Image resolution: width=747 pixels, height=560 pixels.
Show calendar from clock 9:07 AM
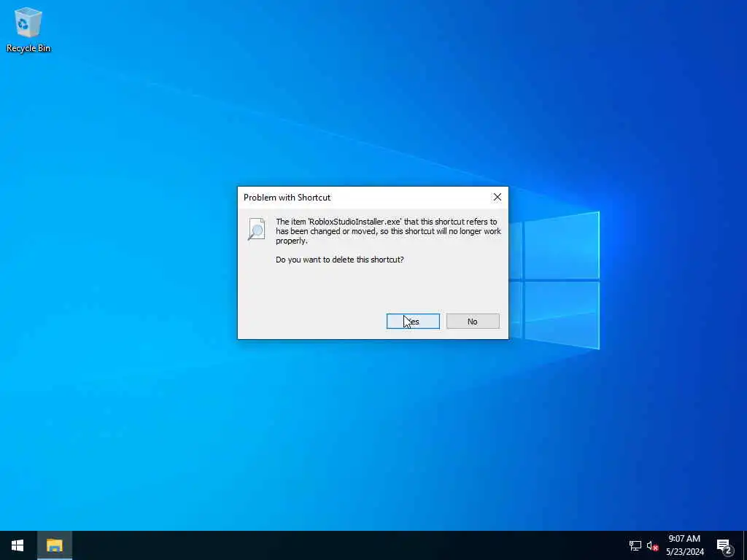click(684, 545)
